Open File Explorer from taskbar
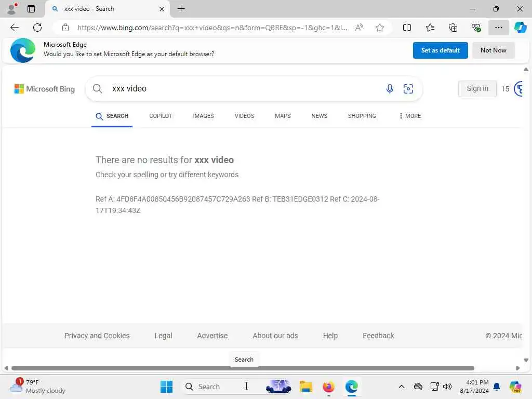The image size is (532, 399). pyautogui.click(x=305, y=387)
